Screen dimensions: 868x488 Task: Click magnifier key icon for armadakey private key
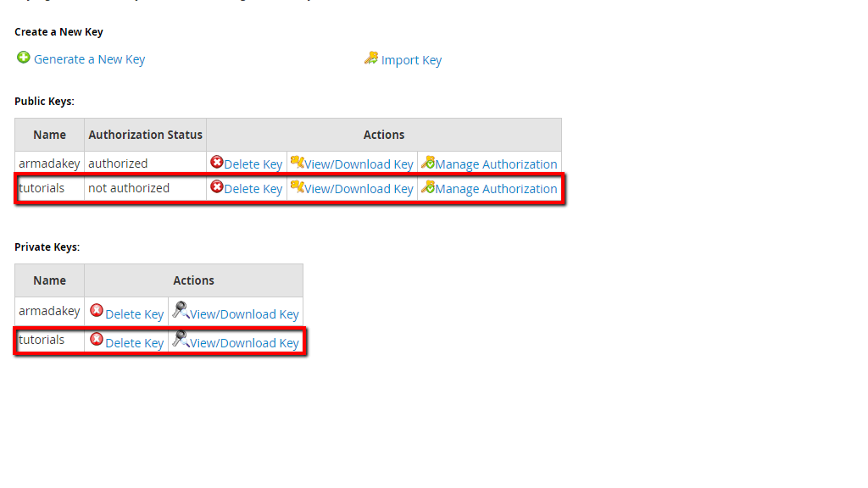click(181, 310)
